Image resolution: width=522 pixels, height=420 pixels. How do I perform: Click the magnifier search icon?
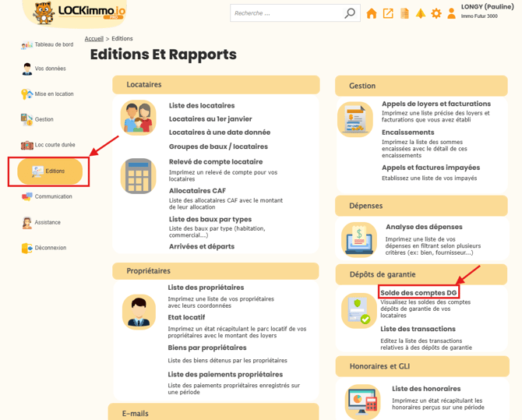[350, 13]
